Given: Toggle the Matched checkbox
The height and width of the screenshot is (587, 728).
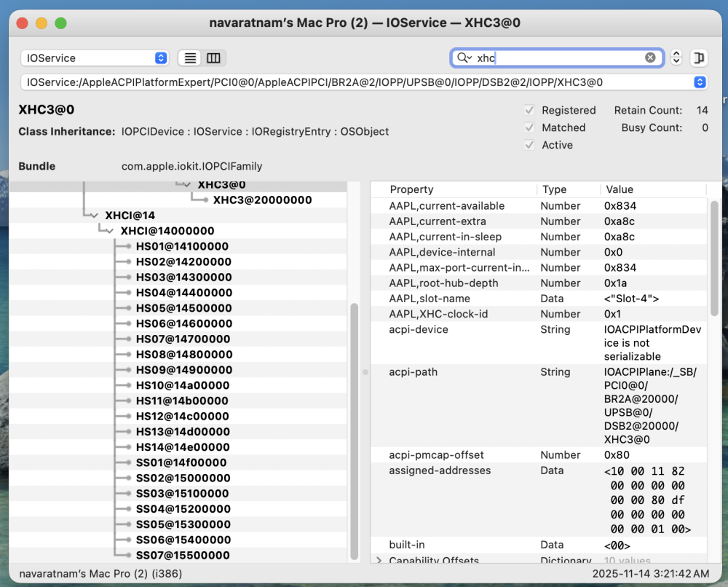Looking at the screenshot, I should click(x=529, y=127).
